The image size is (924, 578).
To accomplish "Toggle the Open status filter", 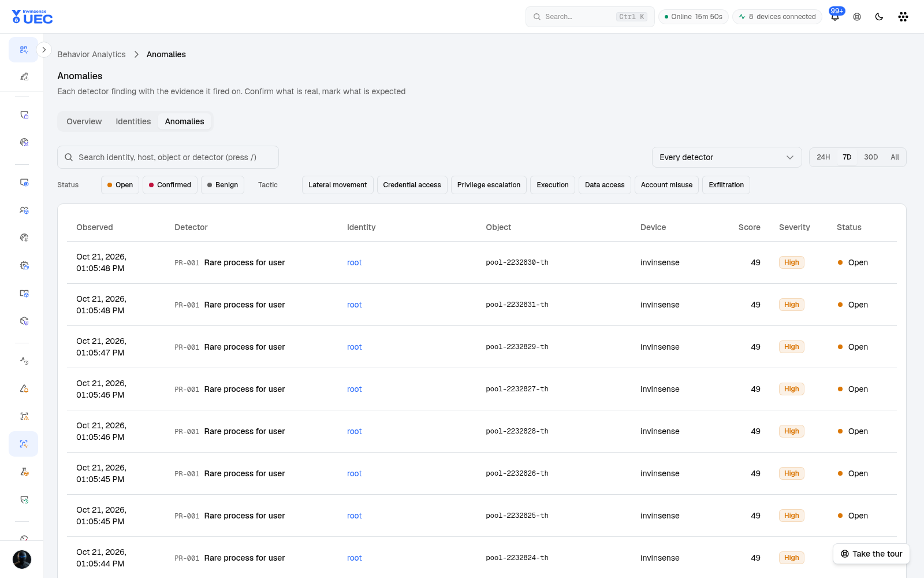I will tap(120, 185).
